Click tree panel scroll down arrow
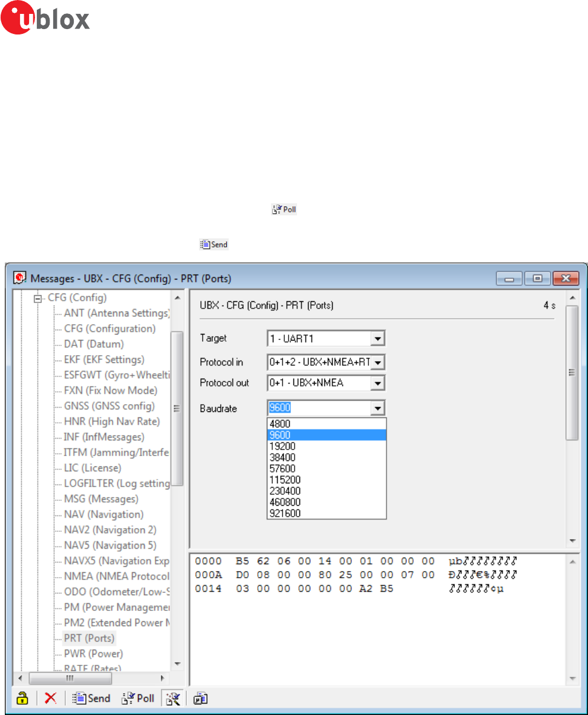The width and height of the screenshot is (588, 715). 177,664
